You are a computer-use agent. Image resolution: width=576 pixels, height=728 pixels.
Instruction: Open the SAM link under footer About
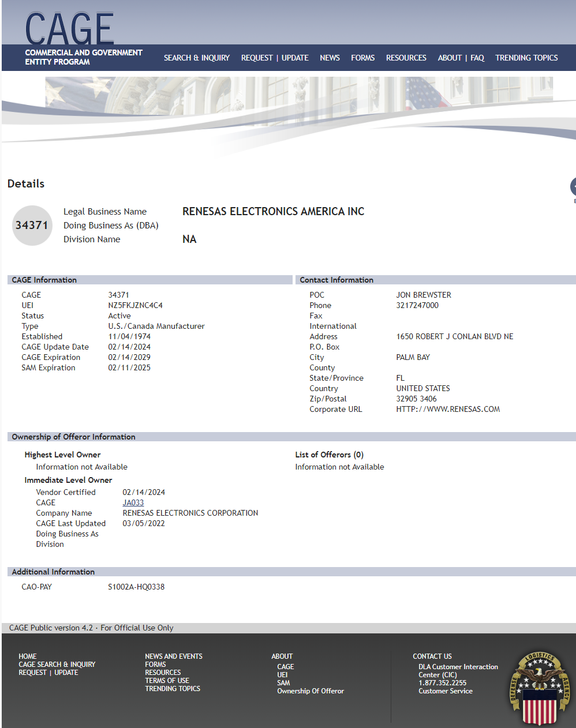coord(283,683)
